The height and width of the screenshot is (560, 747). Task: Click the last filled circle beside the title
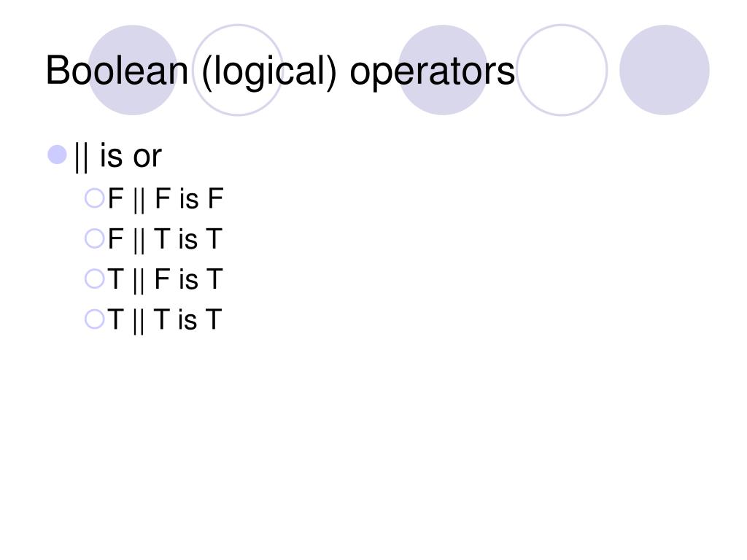coord(665,70)
